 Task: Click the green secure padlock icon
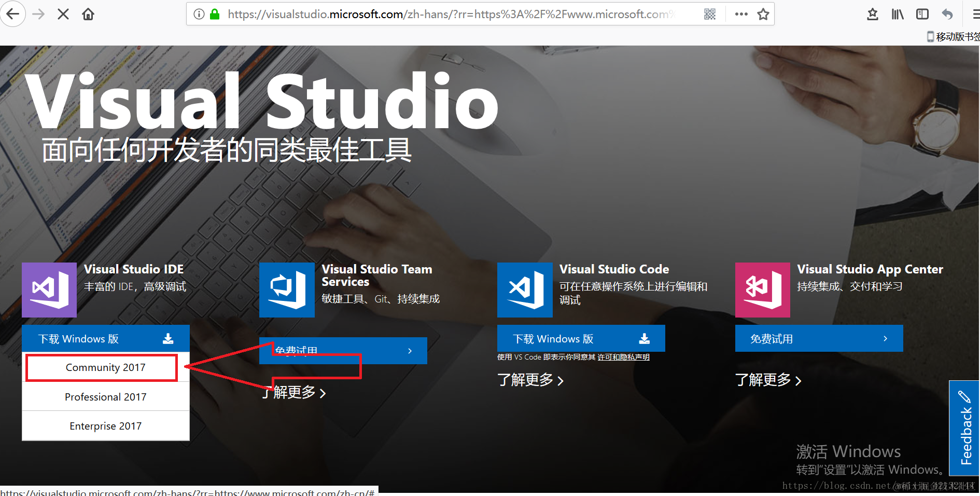tap(215, 14)
